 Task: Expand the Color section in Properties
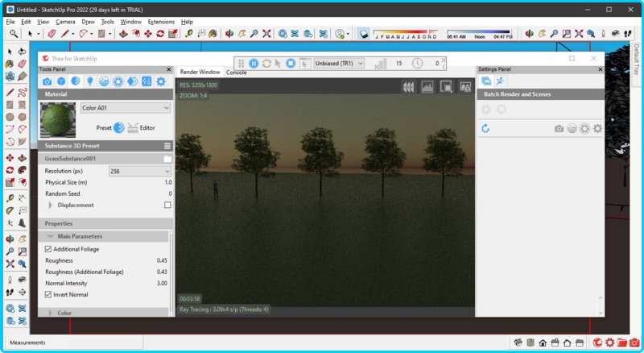[x=51, y=313]
